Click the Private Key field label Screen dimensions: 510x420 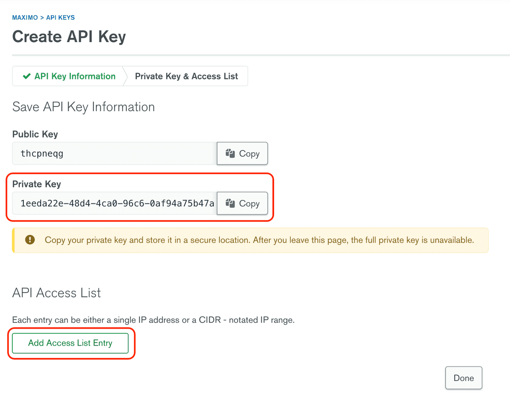37,184
